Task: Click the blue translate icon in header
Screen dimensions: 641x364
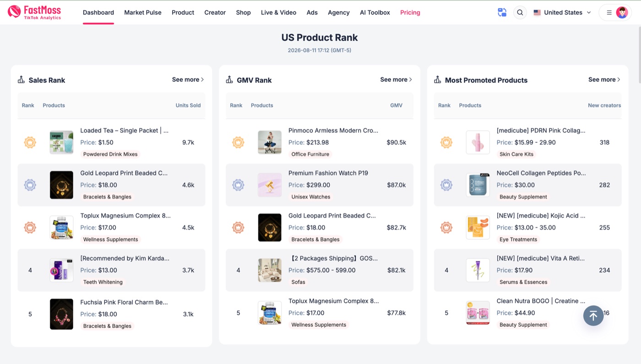Action: point(502,13)
